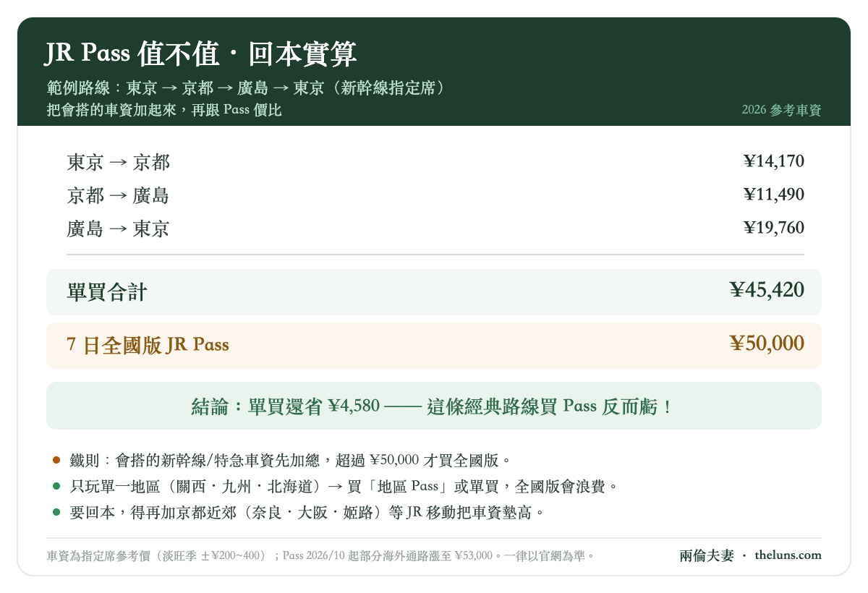Click the brand name '兩倫夫妻'
The width and height of the screenshot is (868, 593).
coord(707,555)
